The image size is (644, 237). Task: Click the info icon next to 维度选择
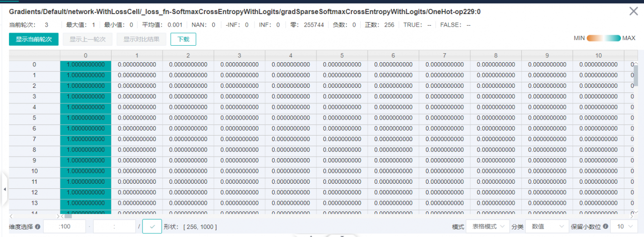38,227
